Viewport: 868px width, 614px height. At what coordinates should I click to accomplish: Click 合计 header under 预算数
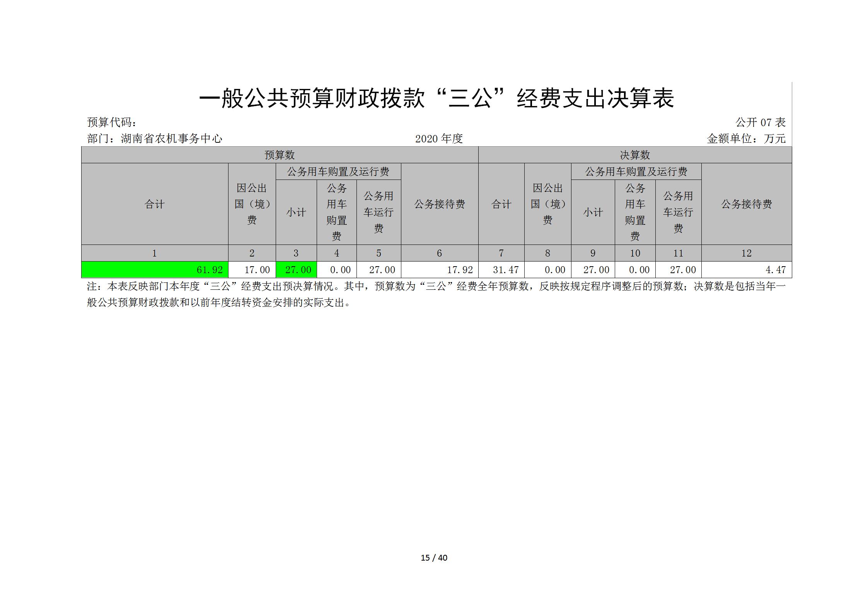[x=155, y=204]
